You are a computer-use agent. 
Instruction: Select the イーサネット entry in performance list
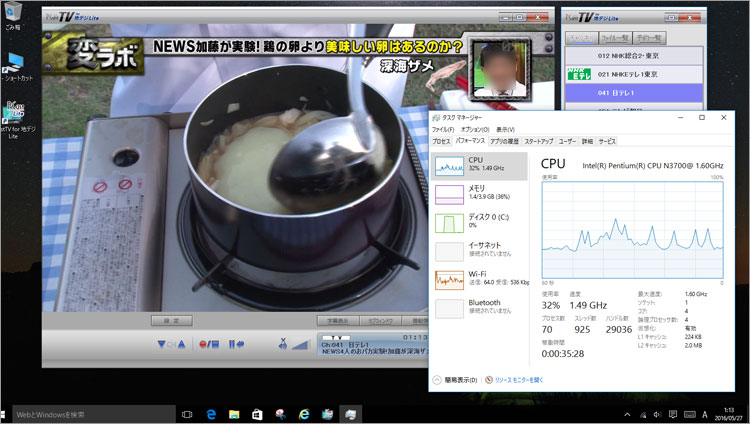tap(479, 252)
